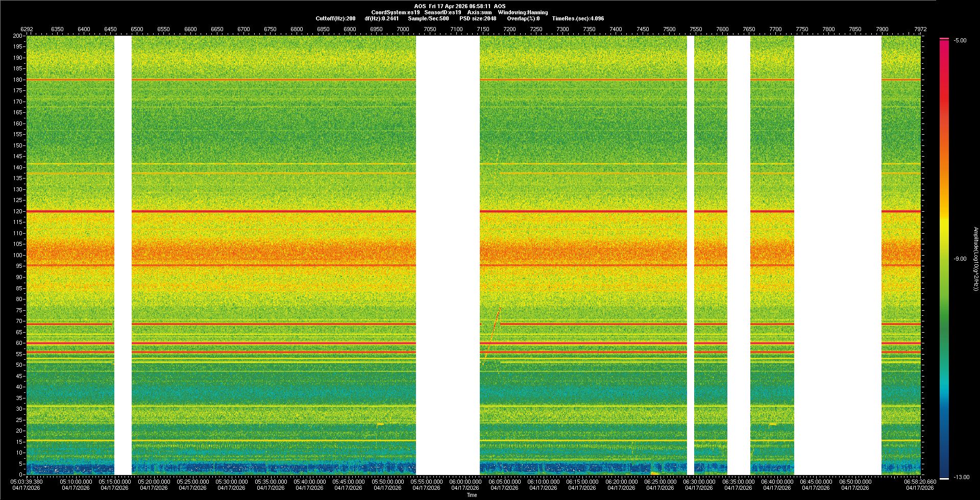Image resolution: width=980 pixels, height=500 pixels.
Task: Click the 05:03:39.380 start time label
Action: click(x=28, y=482)
